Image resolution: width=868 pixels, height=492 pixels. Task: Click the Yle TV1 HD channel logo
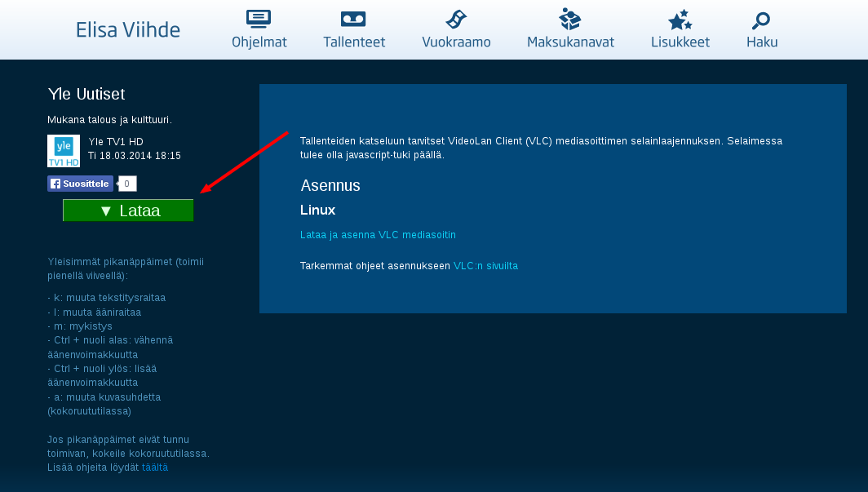64,150
